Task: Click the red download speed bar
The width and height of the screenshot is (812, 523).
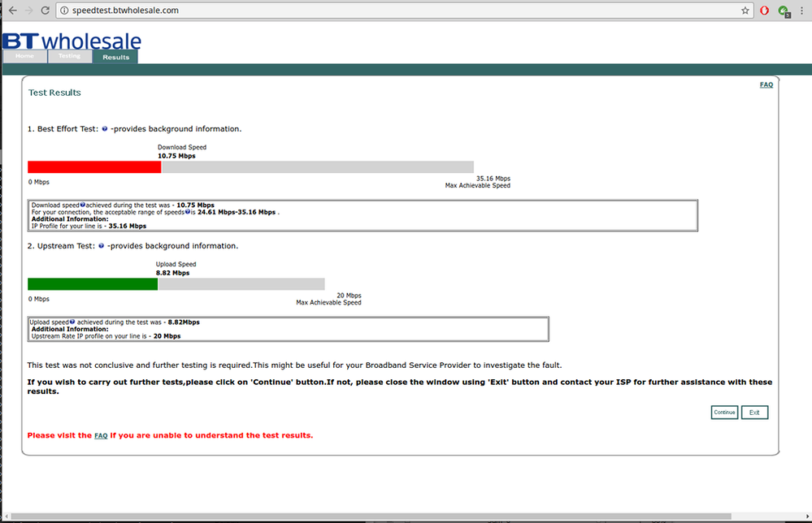Action: (x=94, y=167)
